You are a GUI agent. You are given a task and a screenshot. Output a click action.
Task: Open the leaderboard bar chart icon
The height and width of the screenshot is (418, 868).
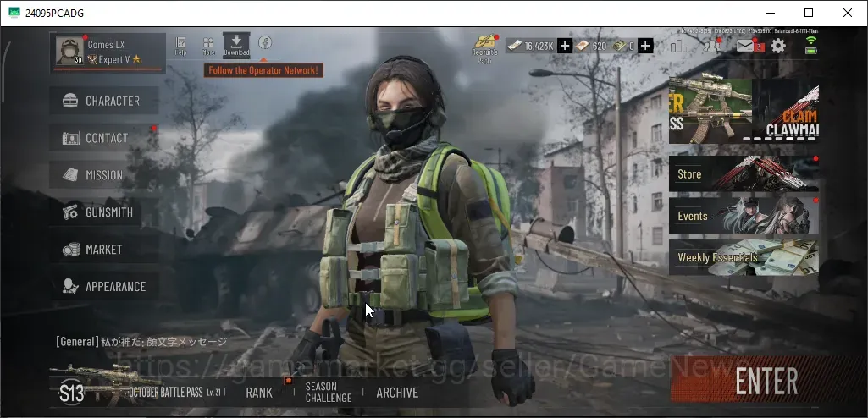click(678, 46)
